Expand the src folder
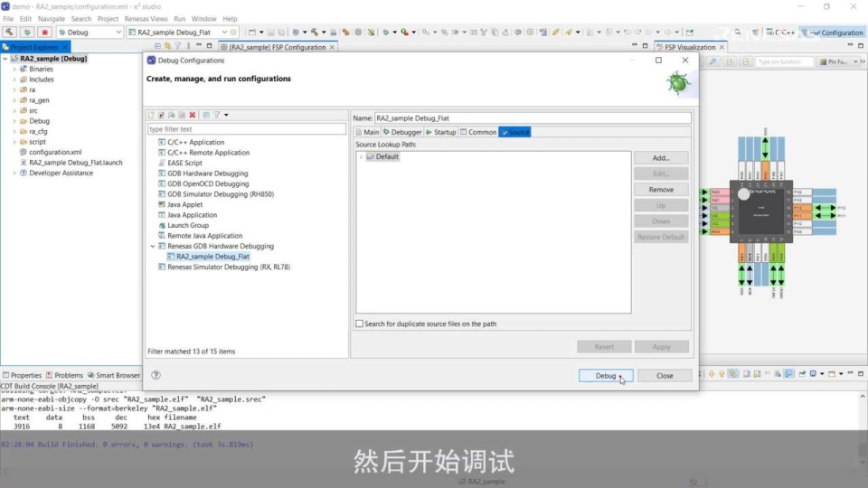The width and height of the screenshot is (868, 488). pos(14,110)
